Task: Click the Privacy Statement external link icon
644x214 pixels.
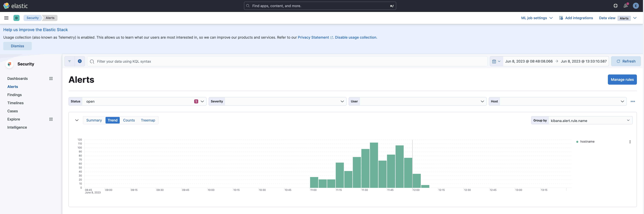Action: point(332,38)
